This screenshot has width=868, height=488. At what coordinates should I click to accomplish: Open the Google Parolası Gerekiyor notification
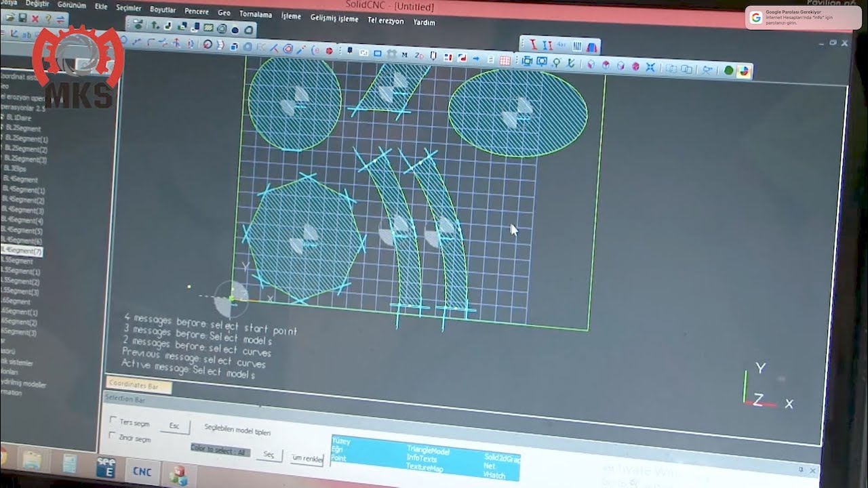[x=804, y=18]
